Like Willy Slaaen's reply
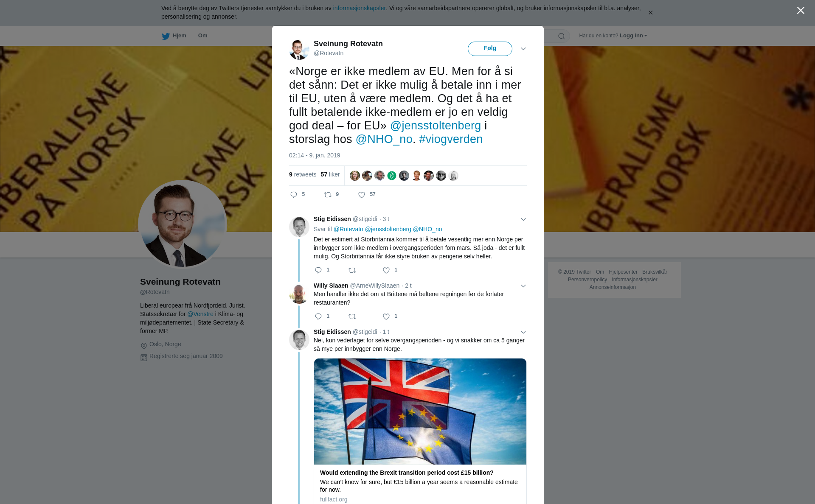The height and width of the screenshot is (504, 815). pos(386,316)
